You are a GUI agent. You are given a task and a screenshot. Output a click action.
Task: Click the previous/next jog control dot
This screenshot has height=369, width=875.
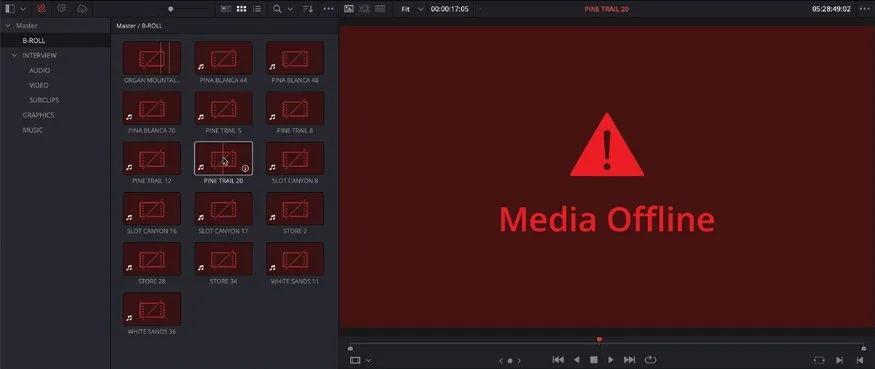509,361
